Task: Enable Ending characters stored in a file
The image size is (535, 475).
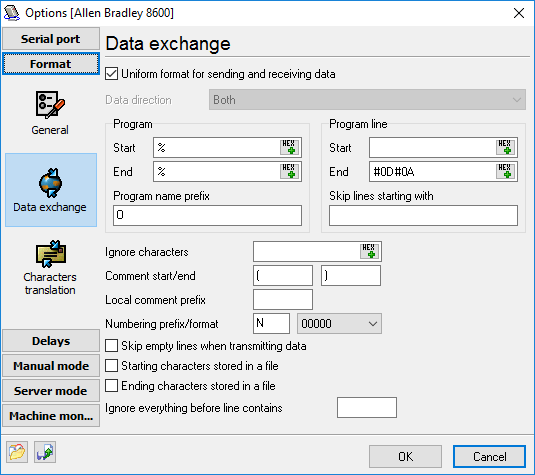Action: [x=112, y=386]
